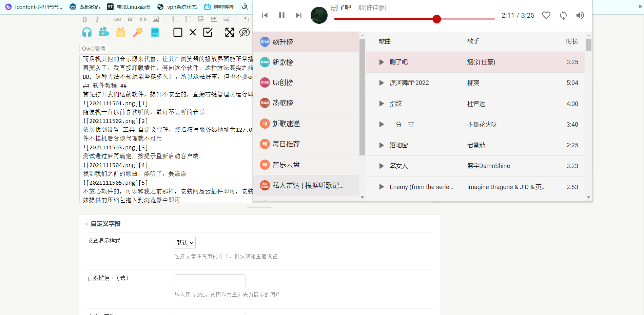Toggle the crossed-out eye preview icon
The width and height of the screenshot is (644, 315).
coord(245,32)
